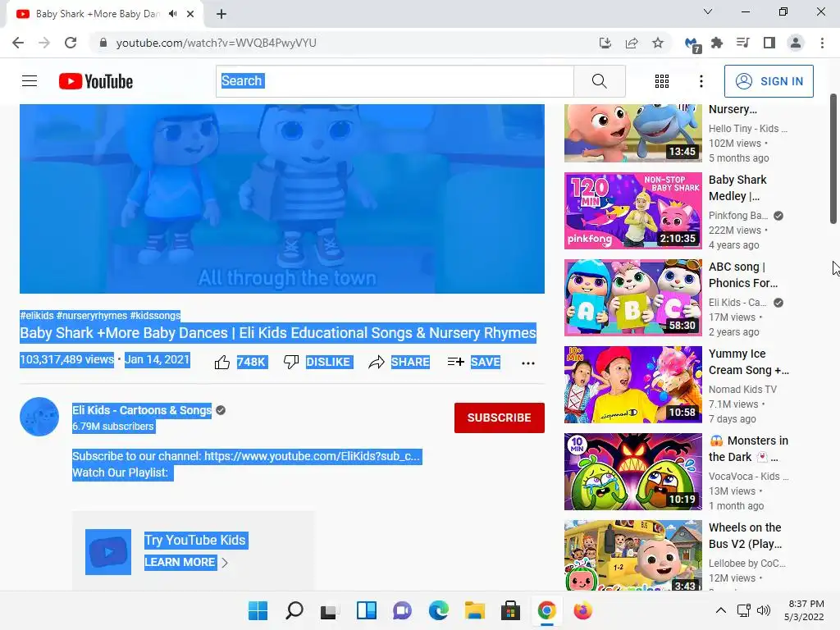Click the address bar URL
The image size is (840, 630).
pos(216,43)
